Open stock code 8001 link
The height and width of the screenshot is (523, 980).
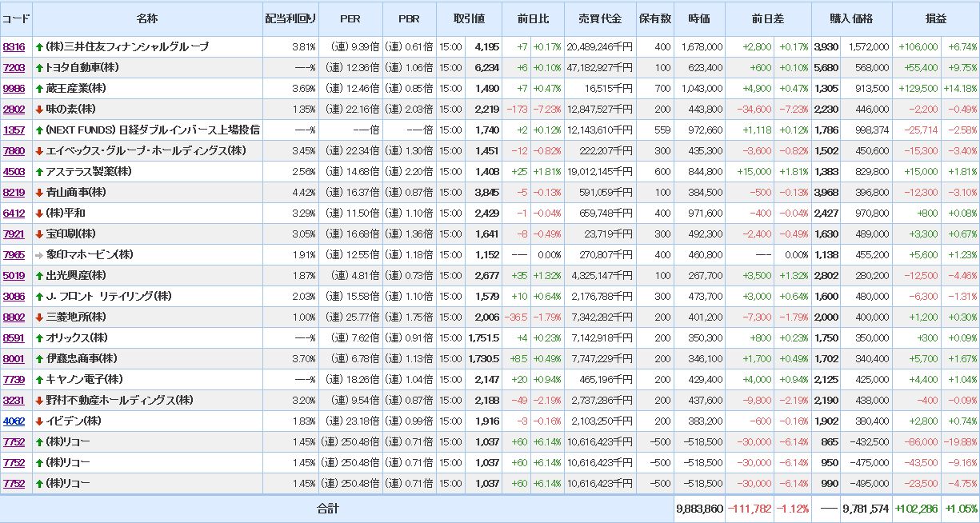tap(14, 359)
